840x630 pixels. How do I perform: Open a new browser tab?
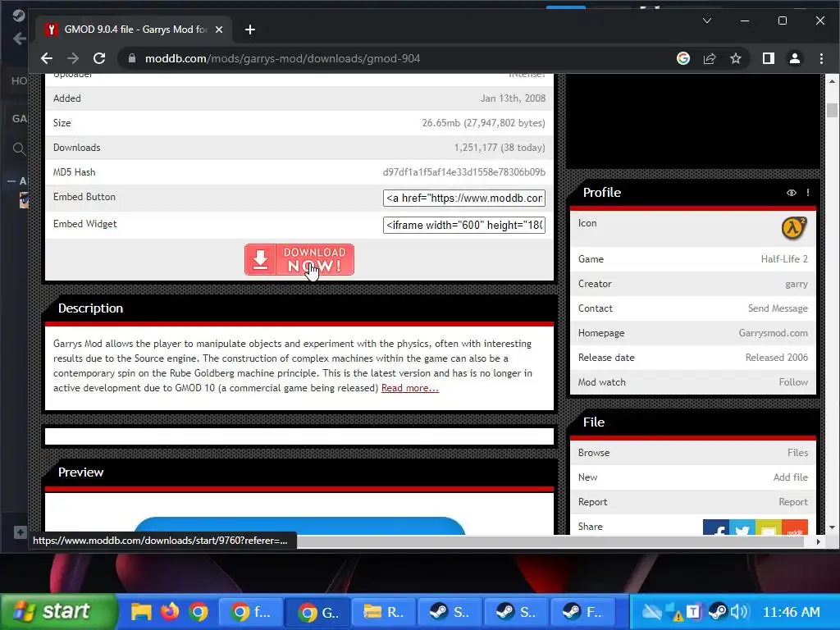249,30
